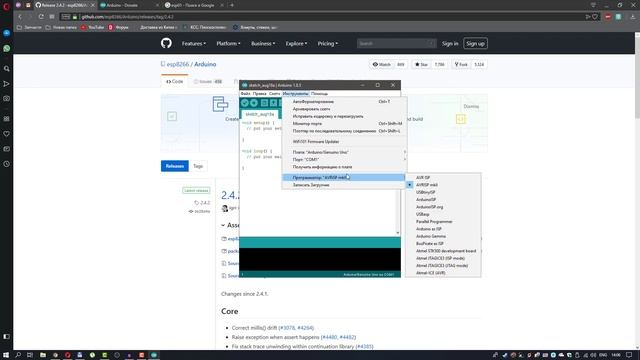
Task: Open the Pricing dropdown on GitHub
Action: point(328,43)
